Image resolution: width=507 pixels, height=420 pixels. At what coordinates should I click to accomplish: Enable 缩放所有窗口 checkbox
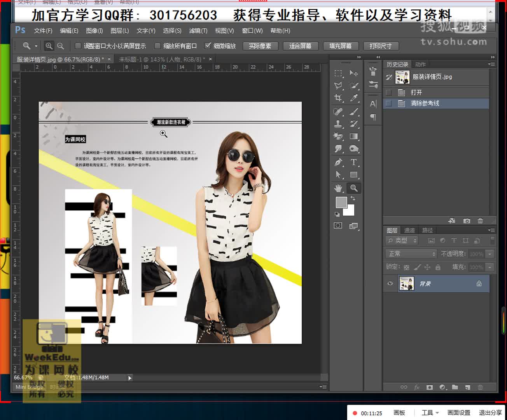[x=157, y=46]
